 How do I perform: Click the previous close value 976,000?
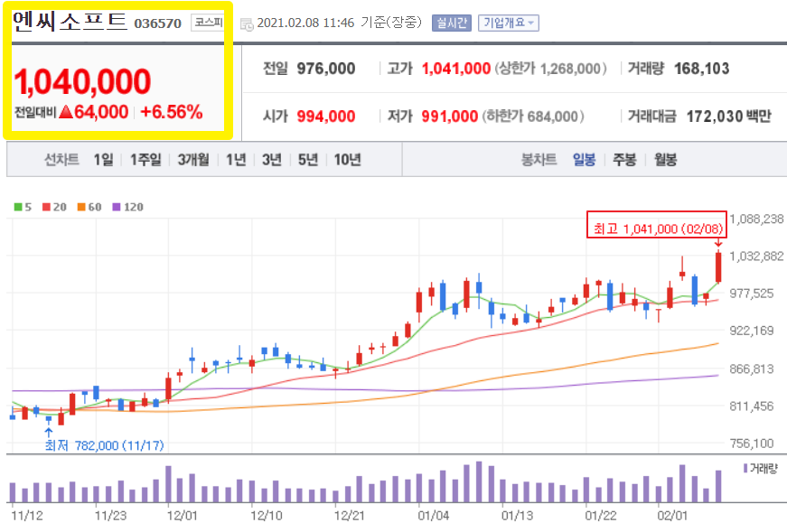point(326,69)
